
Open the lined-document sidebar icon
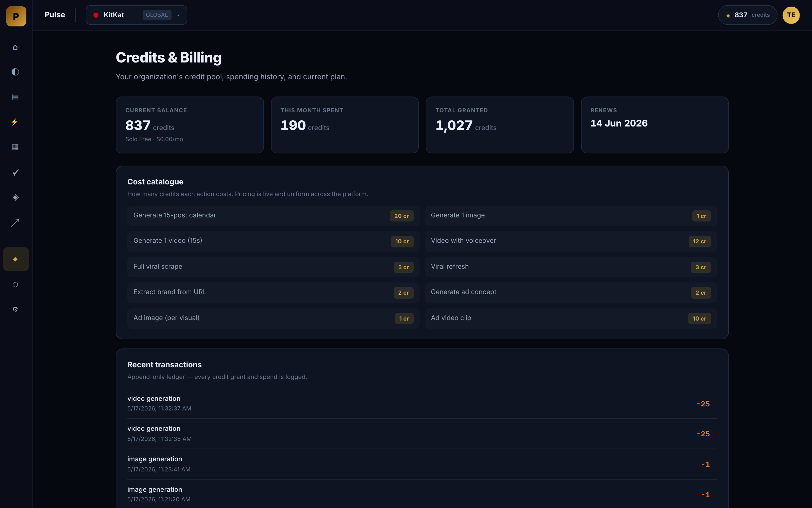pyautogui.click(x=15, y=97)
